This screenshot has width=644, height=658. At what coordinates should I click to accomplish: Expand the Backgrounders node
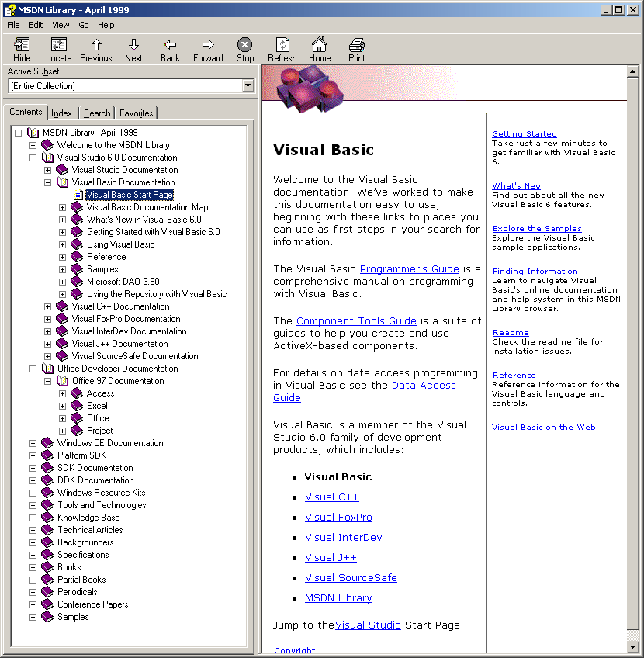point(33,542)
